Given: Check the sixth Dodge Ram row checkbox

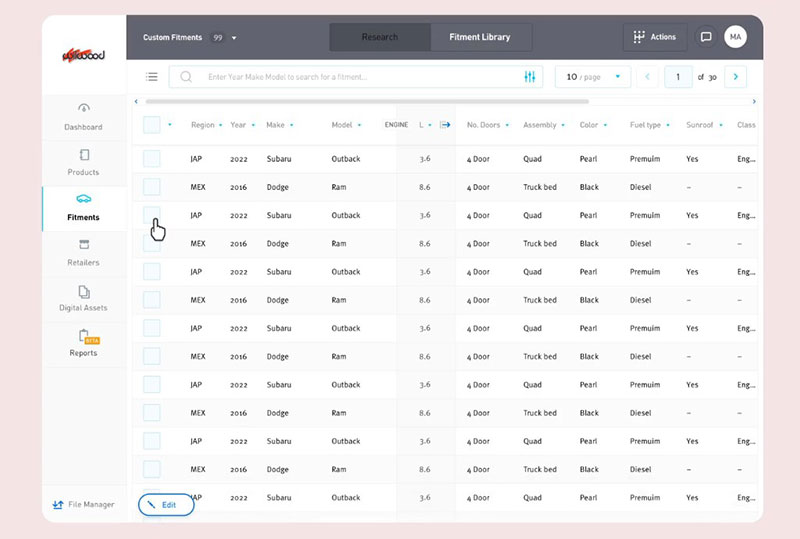Looking at the screenshot, I should pyautogui.click(x=152, y=469).
